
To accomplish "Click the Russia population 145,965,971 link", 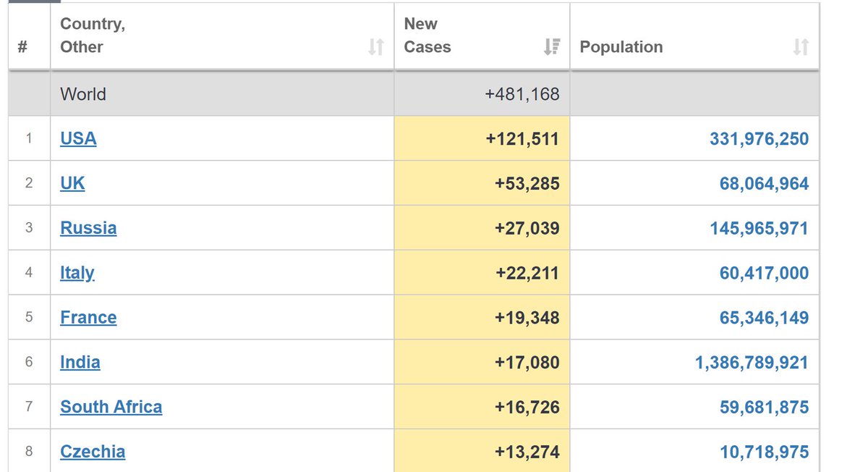I will (759, 229).
